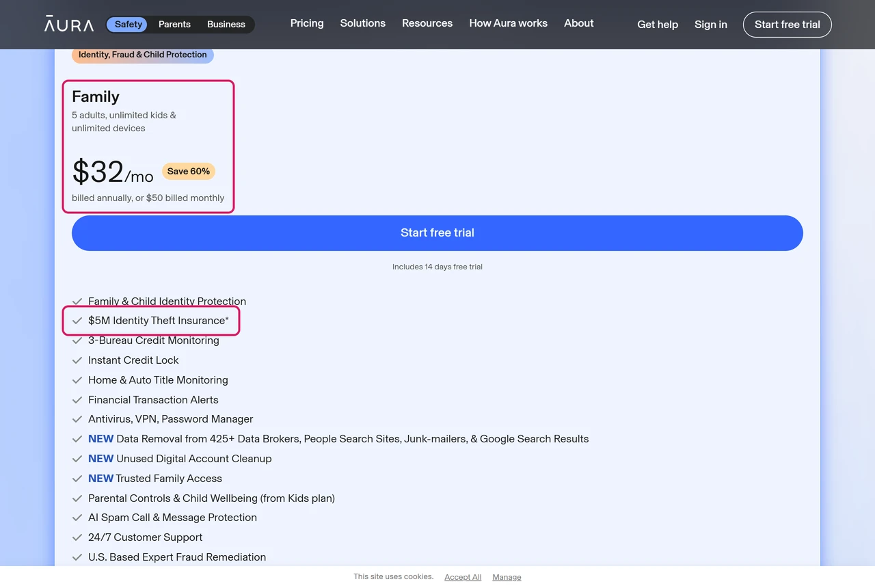The image size is (875, 588).
Task: Open the cookie Manage link
Action: coord(507,577)
